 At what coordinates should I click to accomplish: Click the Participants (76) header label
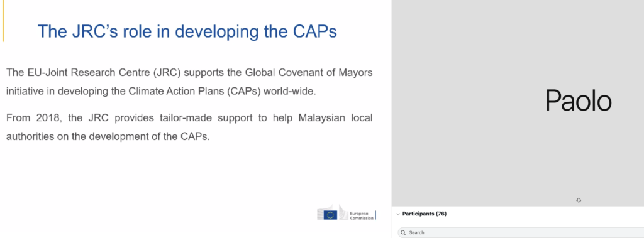(x=425, y=214)
